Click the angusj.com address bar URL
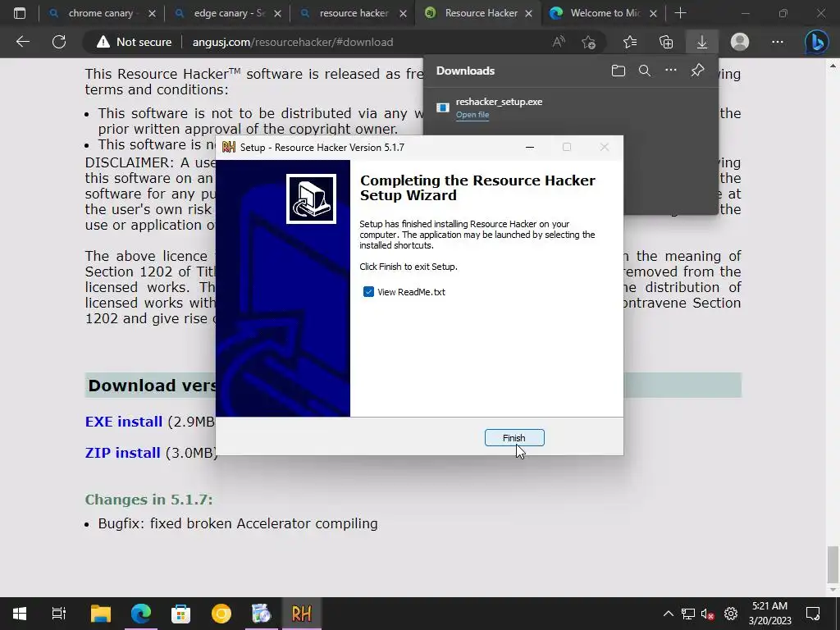This screenshot has width=840, height=630. pyautogui.click(x=293, y=42)
